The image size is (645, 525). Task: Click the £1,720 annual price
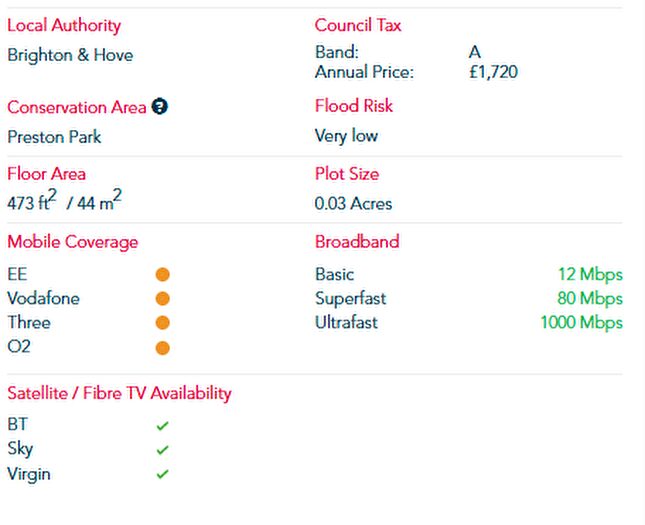pyautogui.click(x=493, y=72)
